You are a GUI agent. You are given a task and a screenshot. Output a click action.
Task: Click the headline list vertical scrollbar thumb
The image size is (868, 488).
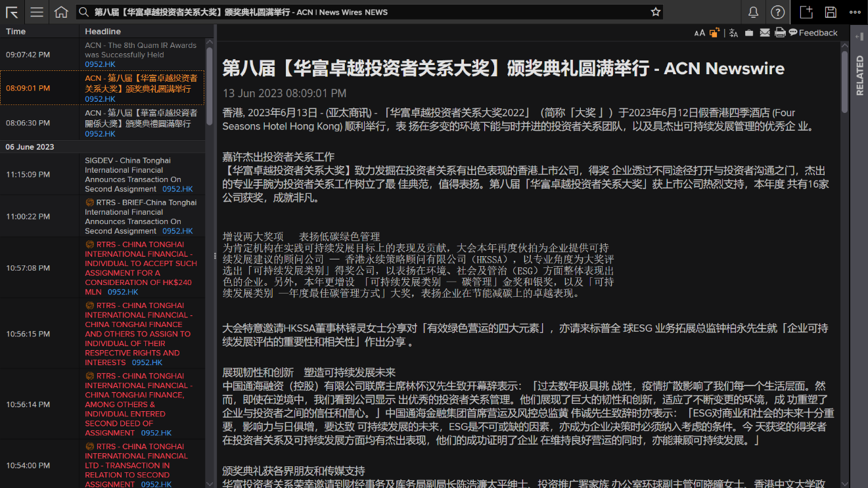tap(210, 85)
